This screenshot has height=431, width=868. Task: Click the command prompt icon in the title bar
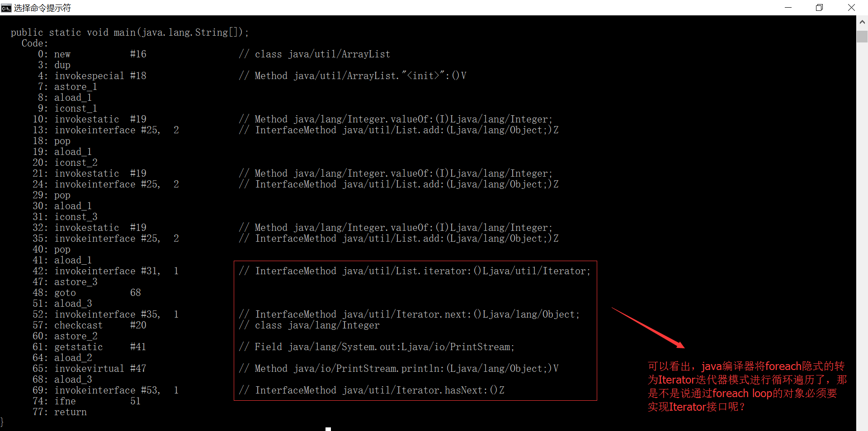(x=6, y=8)
